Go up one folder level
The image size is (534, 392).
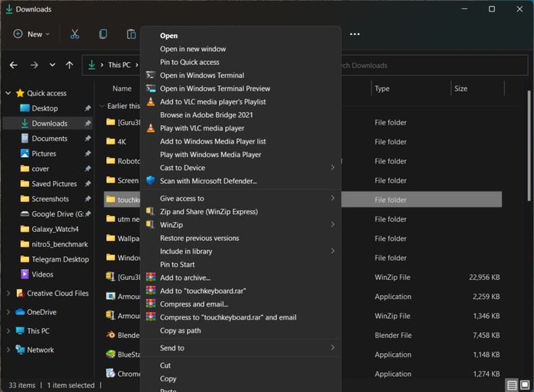69,65
